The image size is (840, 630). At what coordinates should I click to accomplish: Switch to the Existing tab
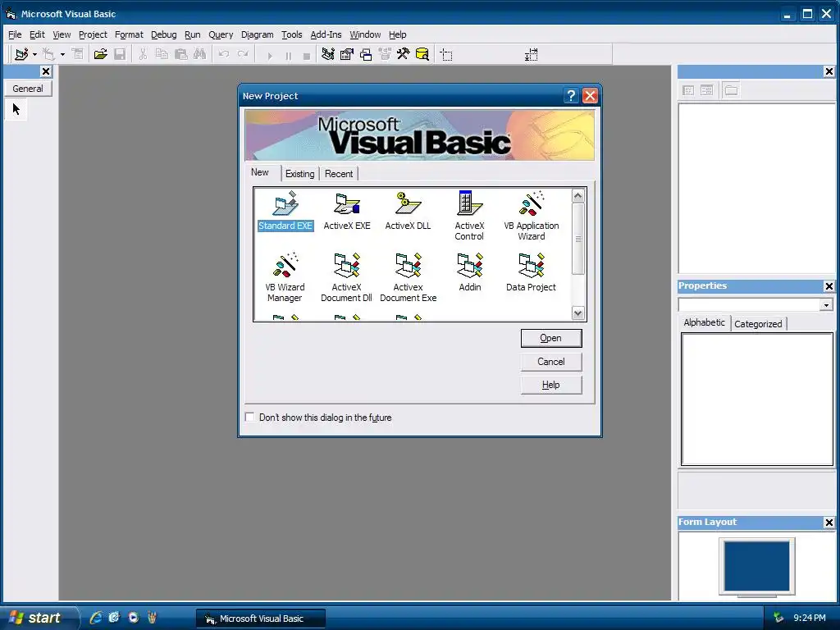tap(300, 174)
